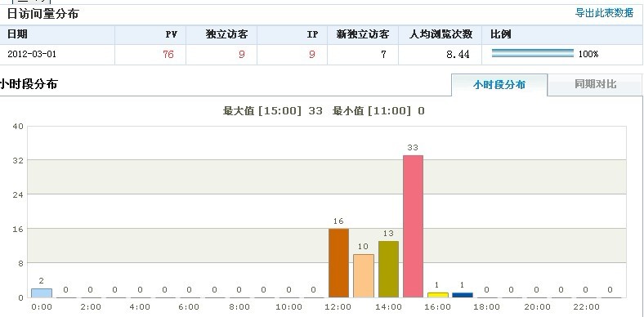Select the peach 13:00 bar showing 10
644x317 pixels.
[x=364, y=275]
